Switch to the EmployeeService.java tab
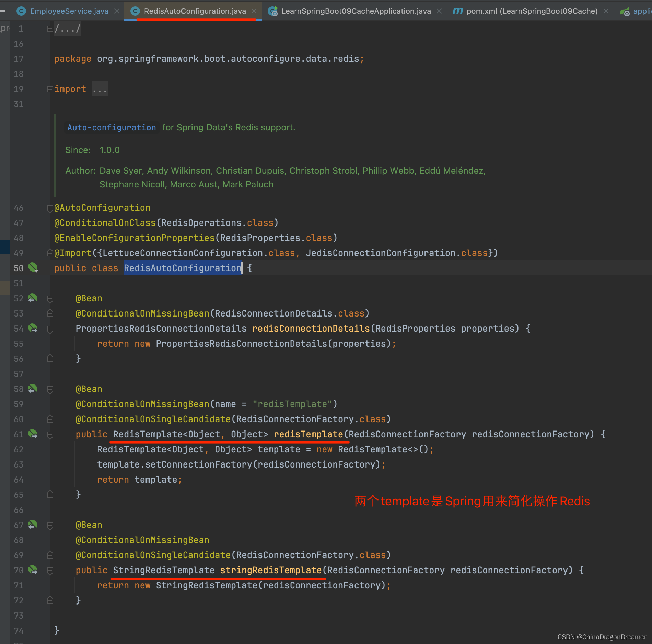This screenshot has width=652, height=644. pyautogui.click(x=69, y=11)
